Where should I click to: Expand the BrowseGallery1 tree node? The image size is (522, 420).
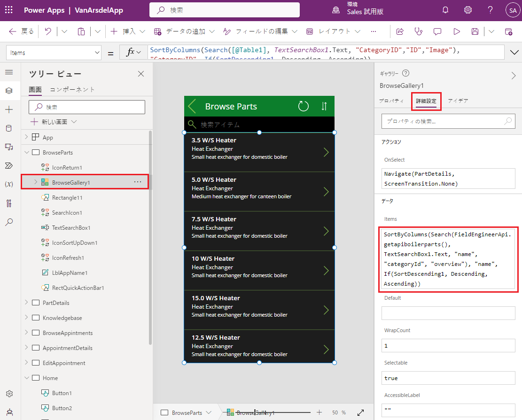36,182
